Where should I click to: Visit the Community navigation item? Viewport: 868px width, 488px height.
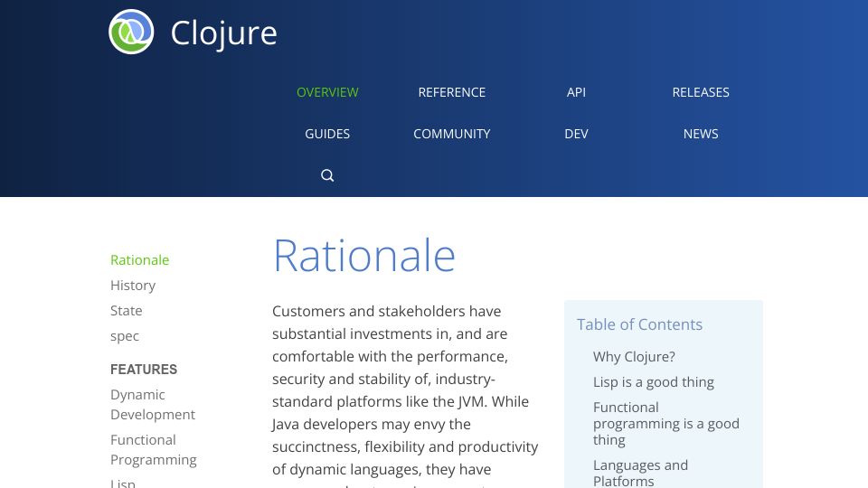click(452, 134)
